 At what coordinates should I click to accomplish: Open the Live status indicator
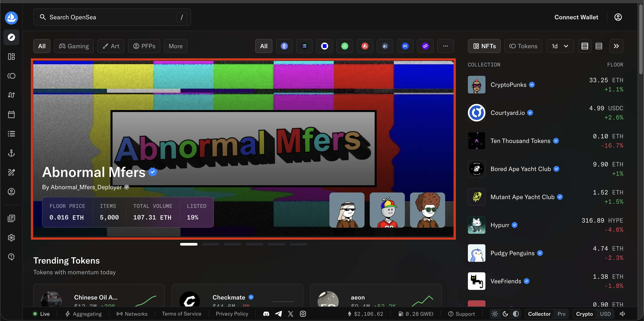click(x=41, y=314)
